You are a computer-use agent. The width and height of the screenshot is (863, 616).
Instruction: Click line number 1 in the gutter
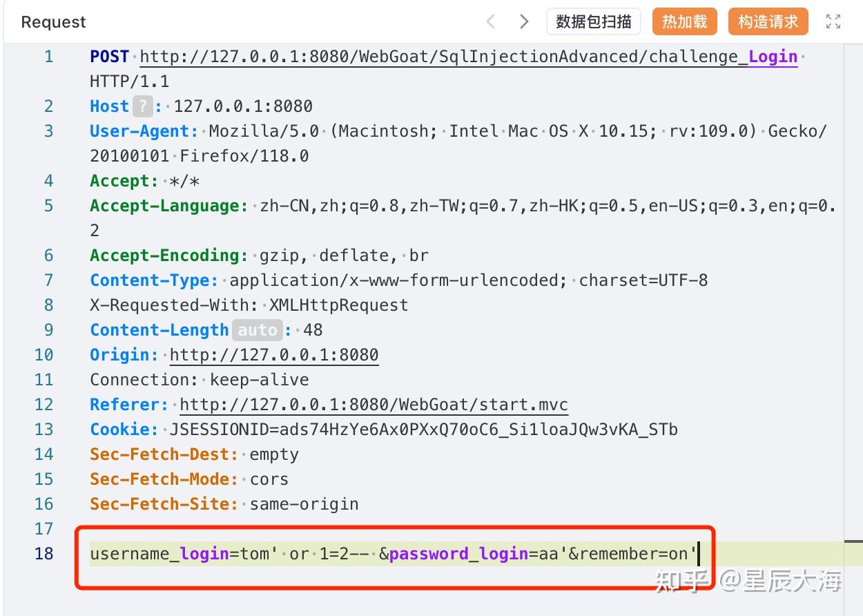(48, 57)
